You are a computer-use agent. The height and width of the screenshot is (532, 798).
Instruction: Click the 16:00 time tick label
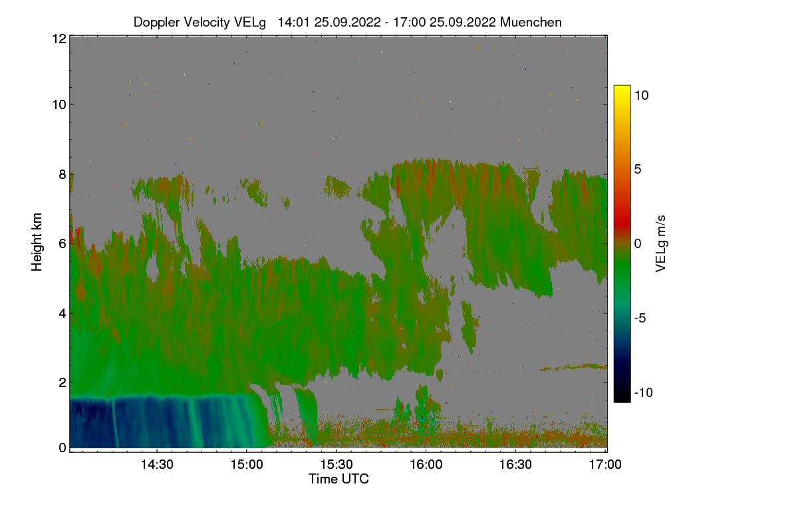click(426, 464)
